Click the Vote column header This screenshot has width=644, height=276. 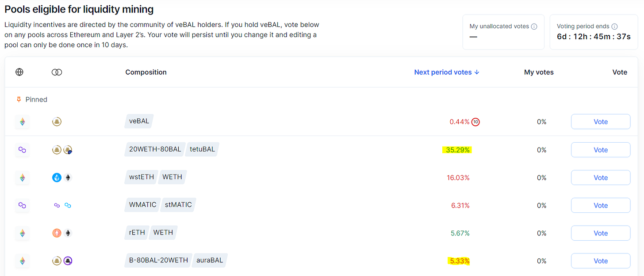(x=620, y=72)
